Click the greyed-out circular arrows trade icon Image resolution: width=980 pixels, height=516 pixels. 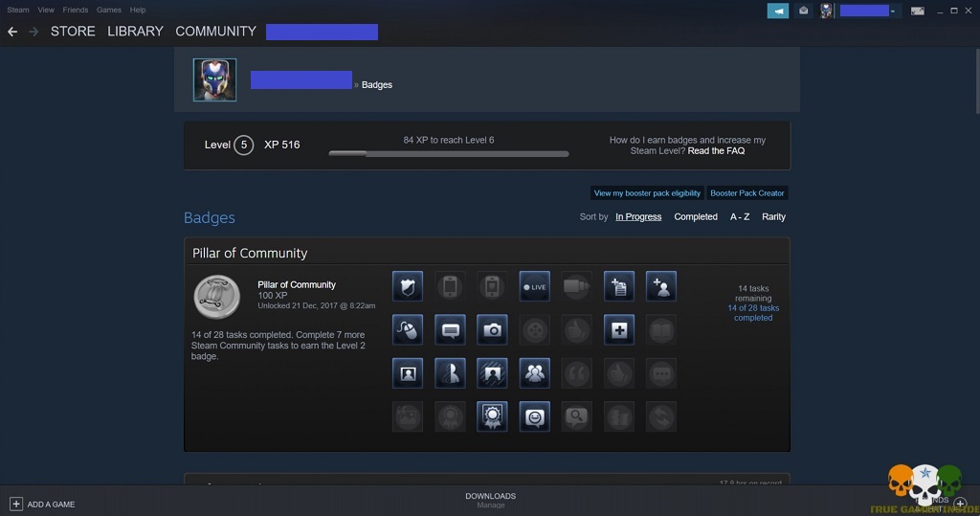[x=661, y=416]
